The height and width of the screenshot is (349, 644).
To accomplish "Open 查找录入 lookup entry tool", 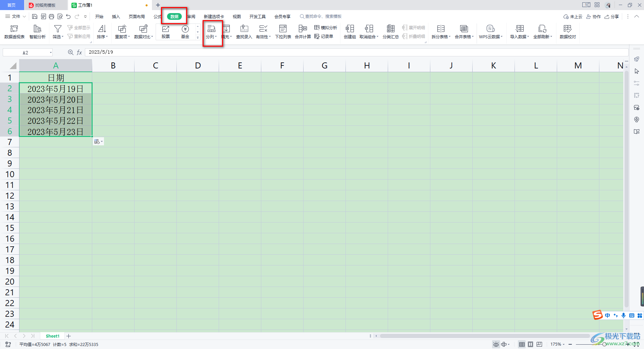I will point(244,32).
